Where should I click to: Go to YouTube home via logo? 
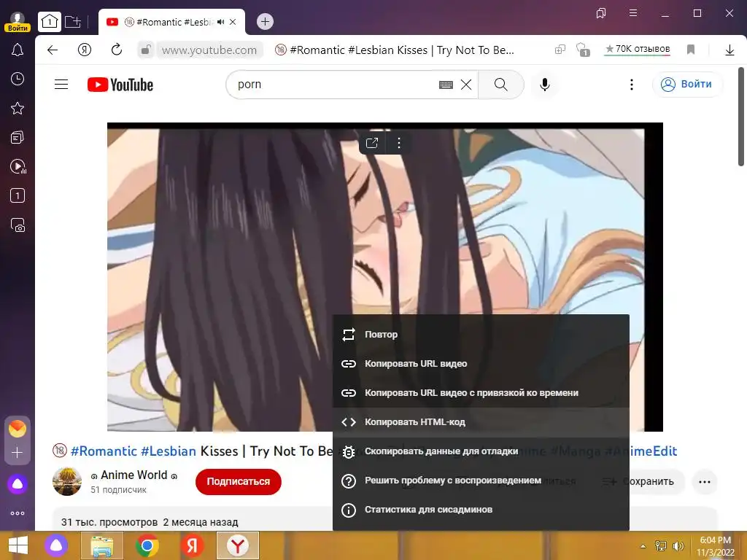coord(120,85)
